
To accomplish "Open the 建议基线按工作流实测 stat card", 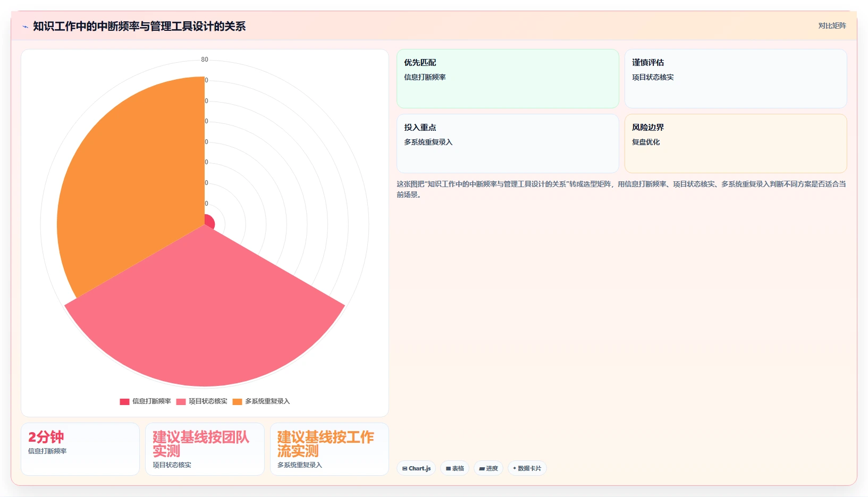I will [330, 449].
